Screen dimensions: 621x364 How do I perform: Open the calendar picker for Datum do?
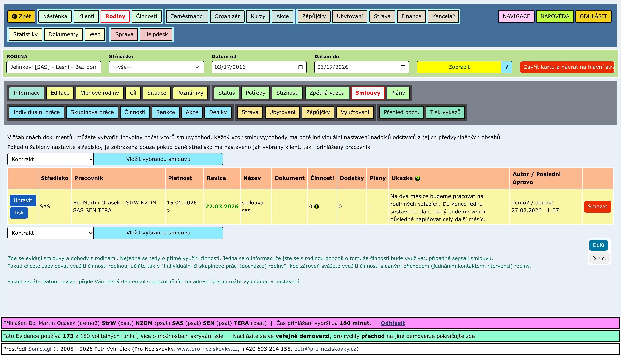point(403,67)
